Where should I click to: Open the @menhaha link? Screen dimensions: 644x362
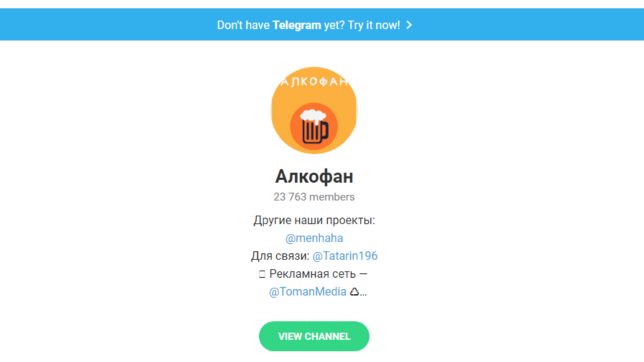(314, 238)
